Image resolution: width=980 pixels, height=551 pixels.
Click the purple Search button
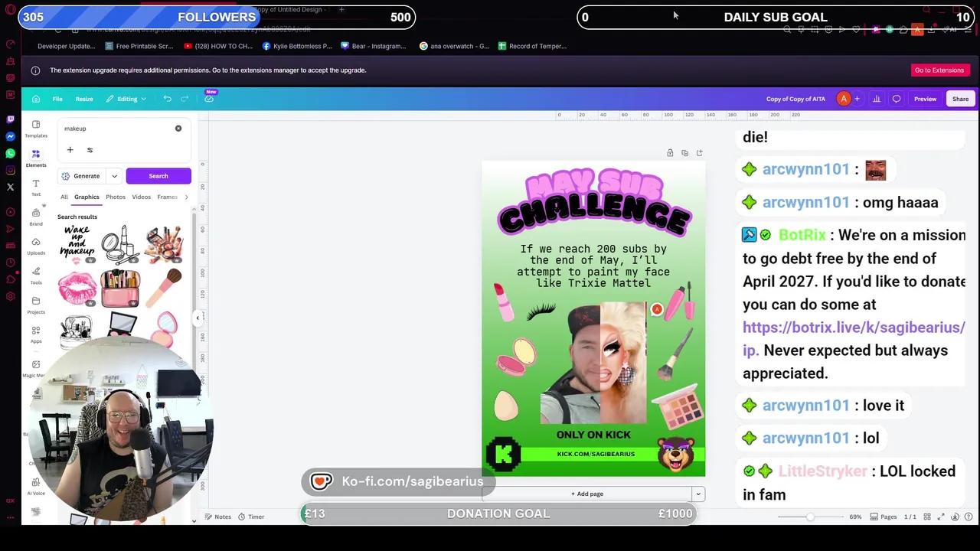pyautogui.click(x=158, y=176)
